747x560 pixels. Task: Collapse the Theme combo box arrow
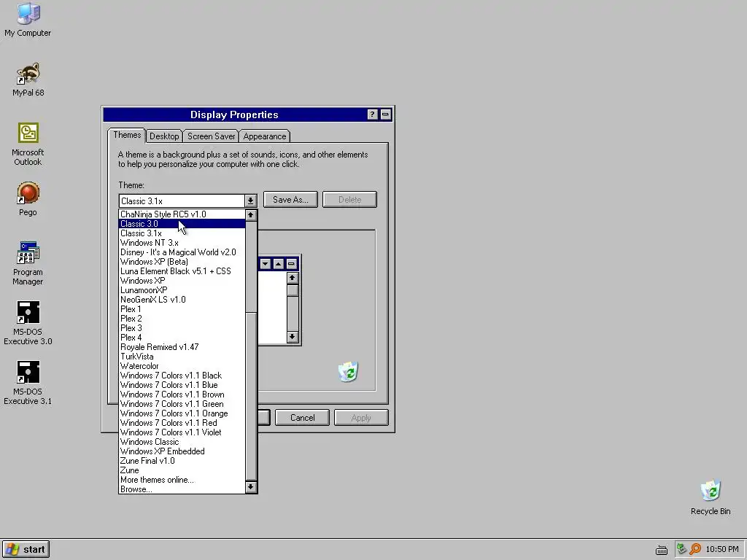tap(251, 201)
